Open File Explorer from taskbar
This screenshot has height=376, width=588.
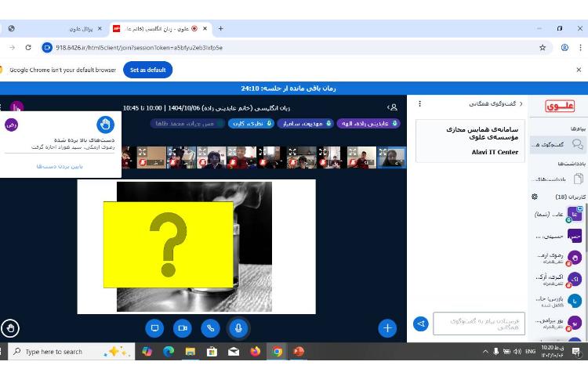click(x=191, y=351)
